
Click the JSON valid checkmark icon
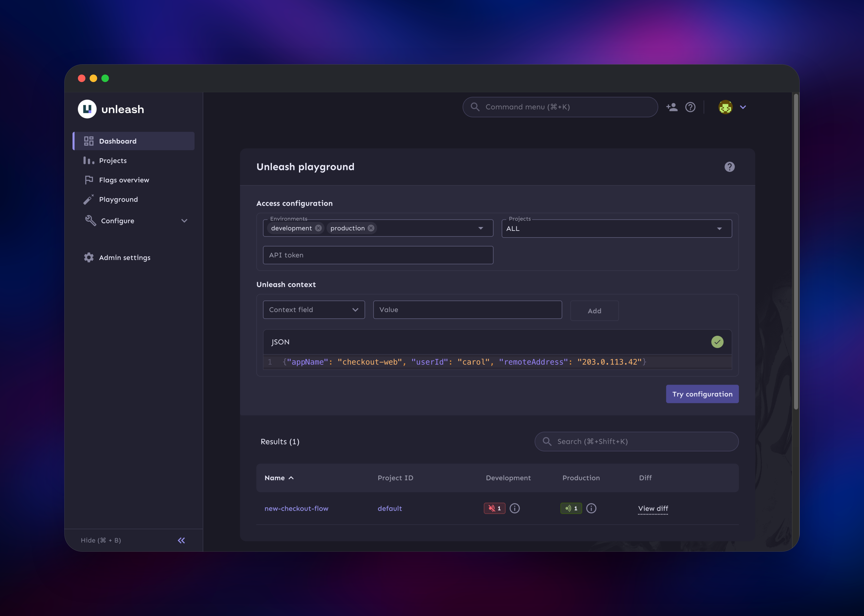point(717,342)
